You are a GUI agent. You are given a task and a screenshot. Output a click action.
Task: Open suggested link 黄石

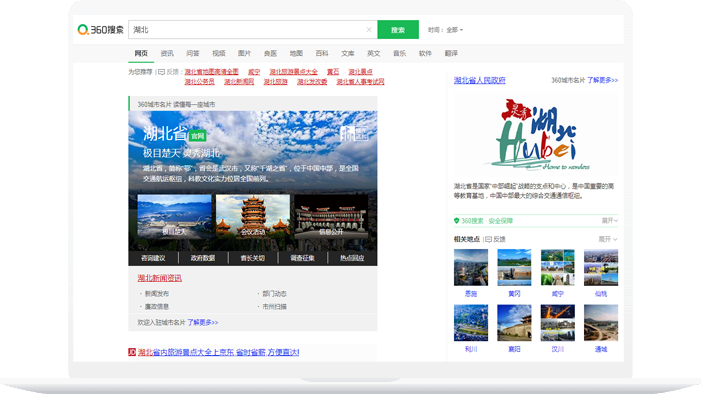pyautogui.click(x=333, y=72)
